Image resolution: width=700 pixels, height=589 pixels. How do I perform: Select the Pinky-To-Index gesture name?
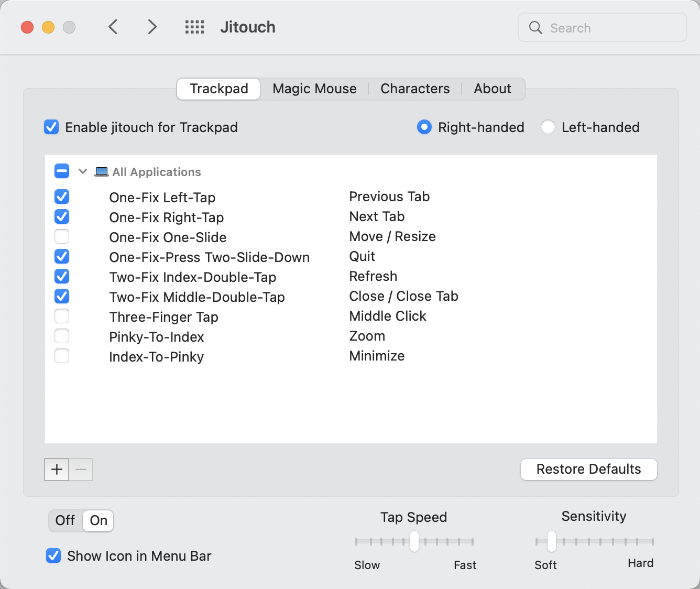(156, 337)
